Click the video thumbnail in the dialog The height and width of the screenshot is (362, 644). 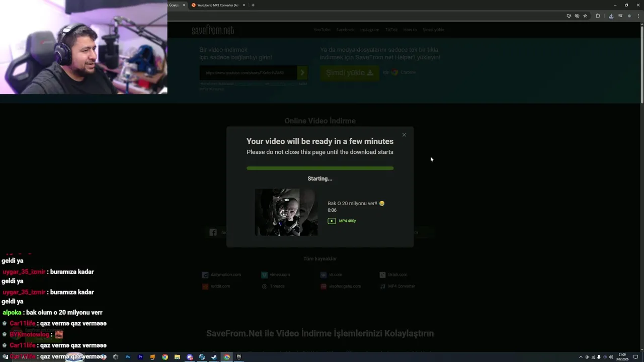(286, 212)
